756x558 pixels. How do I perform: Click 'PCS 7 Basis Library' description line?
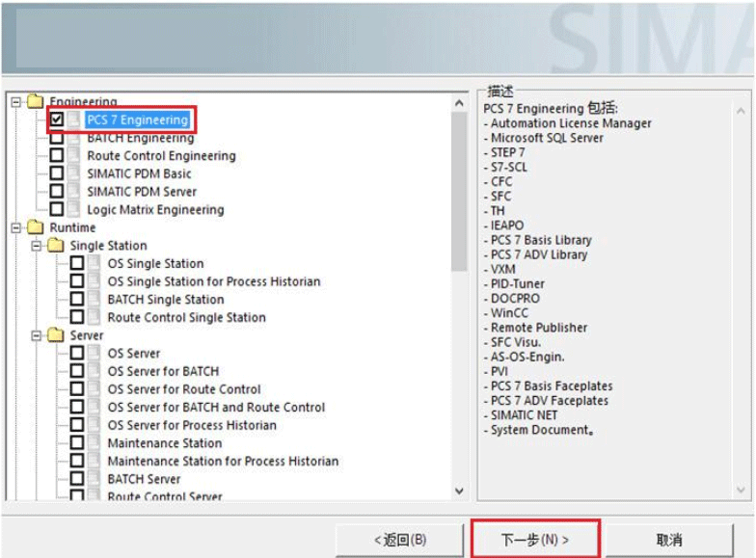point(541,240)
